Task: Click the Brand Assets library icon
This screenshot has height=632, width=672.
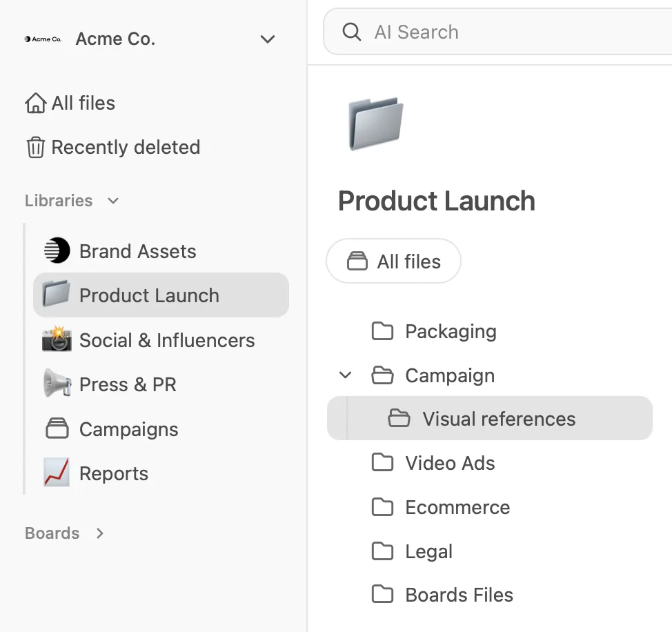Action: pos(57,250)
